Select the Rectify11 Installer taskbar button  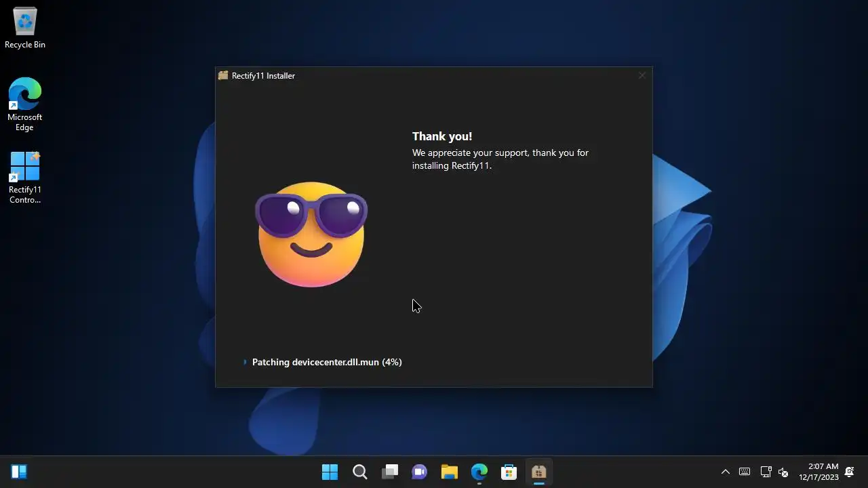(539, 472)
